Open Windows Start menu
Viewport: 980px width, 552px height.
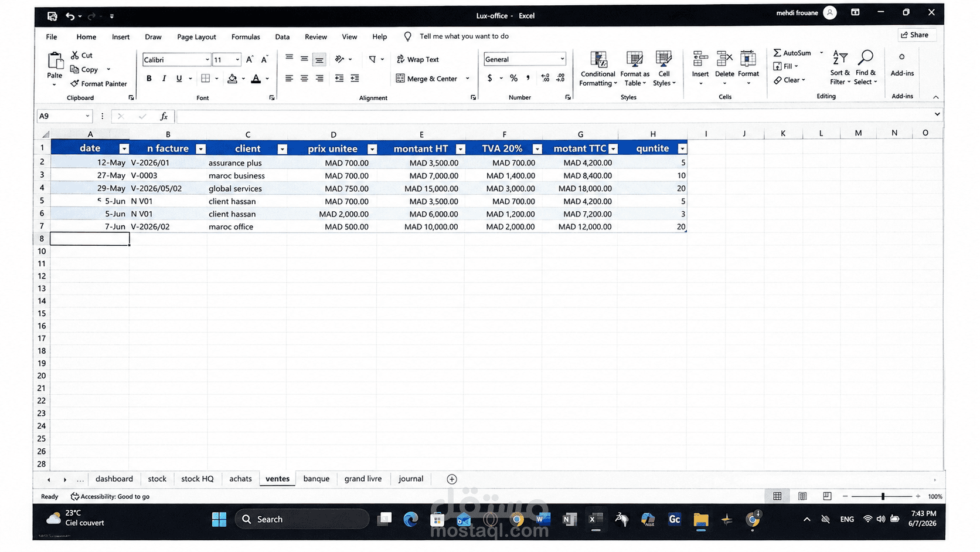pos(219,520)
